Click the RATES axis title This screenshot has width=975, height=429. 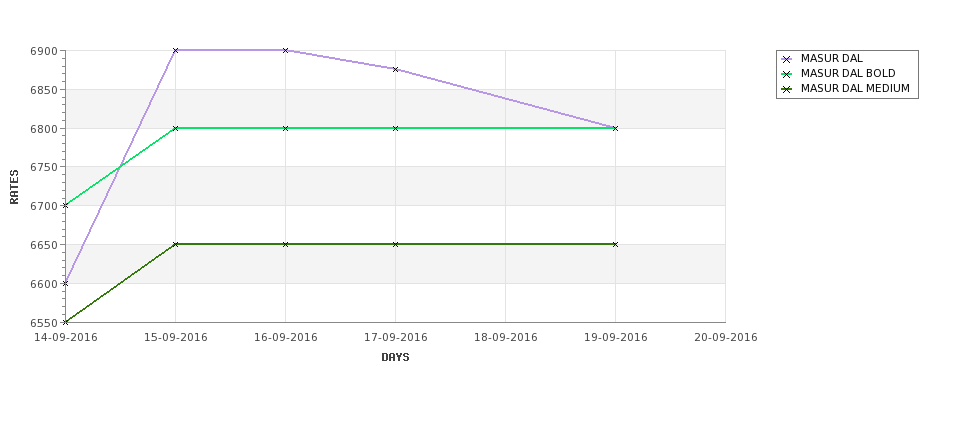pyautogui.click(x=14, y=187)
